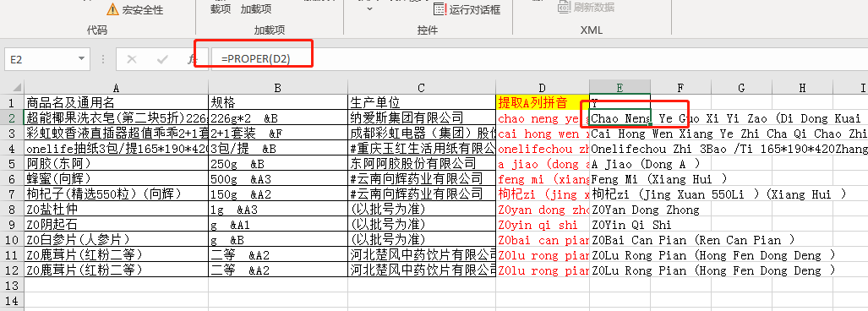Select header cell 生产单位
Viewport: 868px width, 311px height.
point(422,102)
